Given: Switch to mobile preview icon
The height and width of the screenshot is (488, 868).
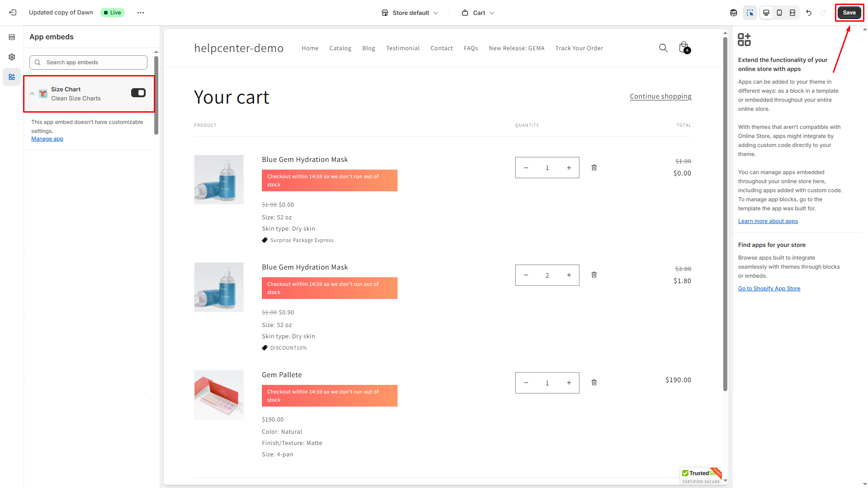Looking at the screenshot, I should coord(779,13).
